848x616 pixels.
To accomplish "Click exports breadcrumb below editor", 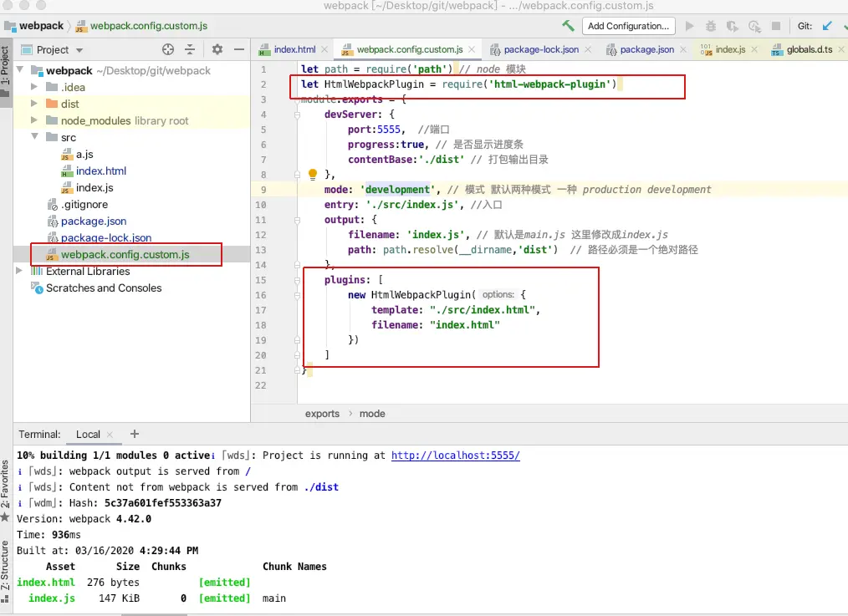I will tap(322, 414).
